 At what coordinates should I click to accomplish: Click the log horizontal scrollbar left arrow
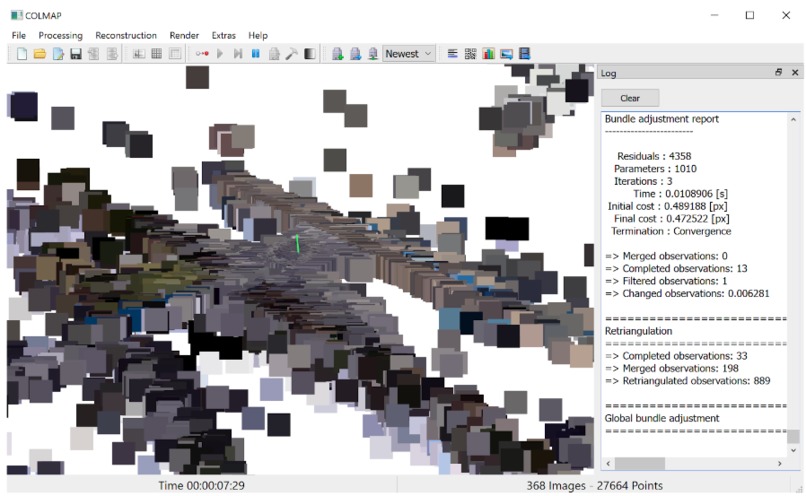[x=609, y=464]
